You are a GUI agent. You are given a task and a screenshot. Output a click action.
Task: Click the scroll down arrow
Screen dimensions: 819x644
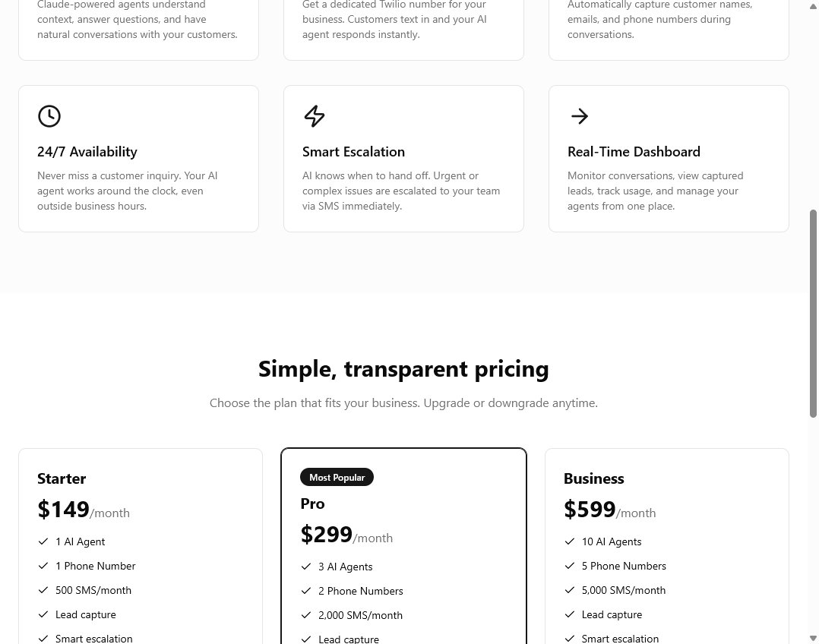click(813, 638)
